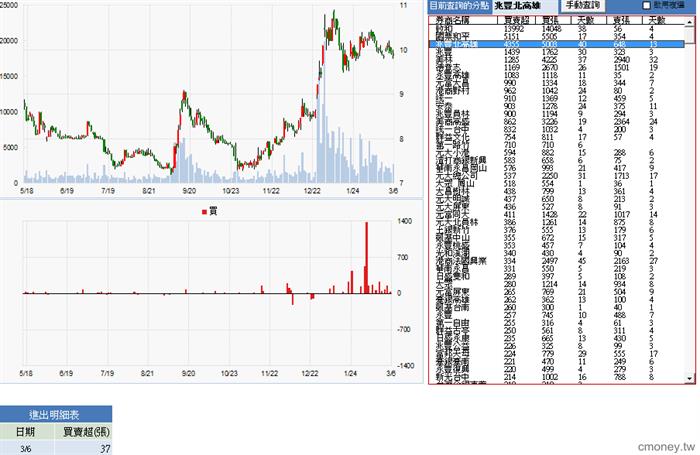This screenshot has width=700, height=455.
Task: Select the 凱基台南 row with net 260
Action: click(x=557, y=307)
